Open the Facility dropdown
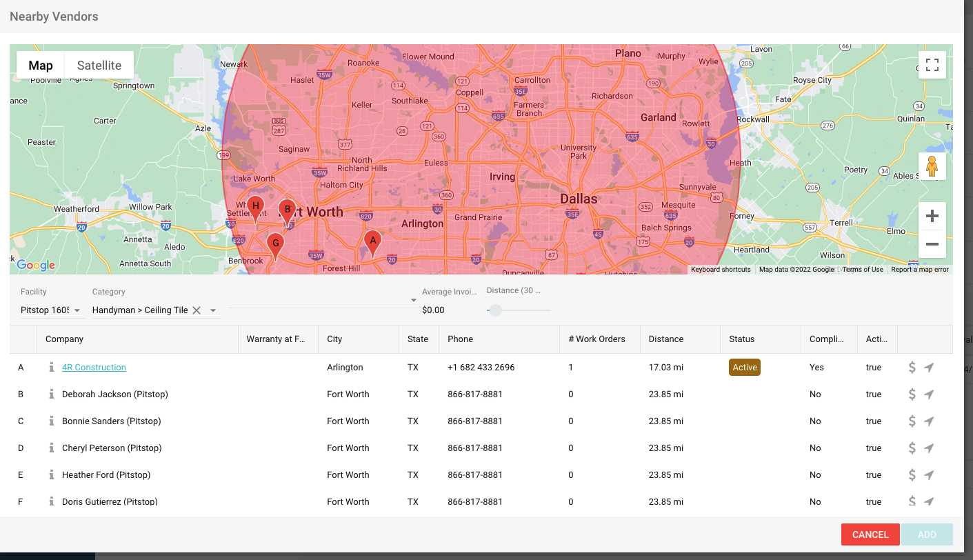973x560 pixels. (52, 310)
